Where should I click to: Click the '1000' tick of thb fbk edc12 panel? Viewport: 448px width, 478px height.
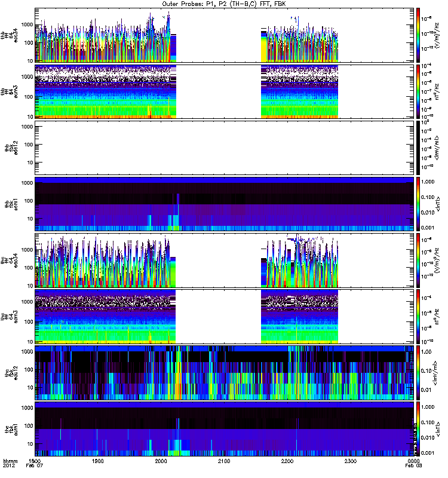pos(27,127)
